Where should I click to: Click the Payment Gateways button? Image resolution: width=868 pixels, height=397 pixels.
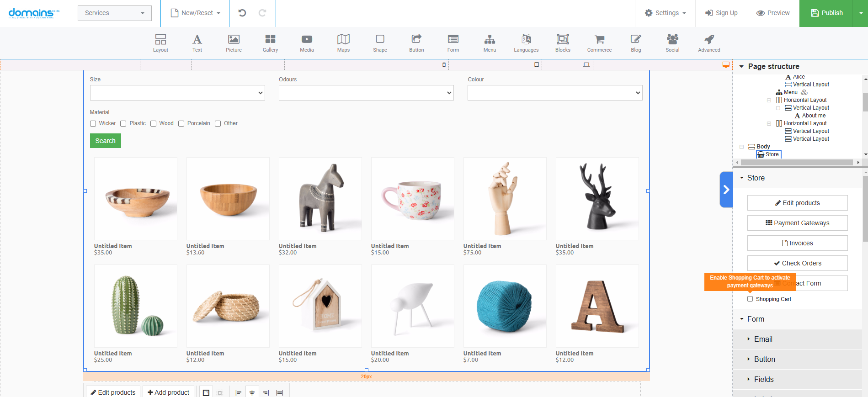coord(797,223)
